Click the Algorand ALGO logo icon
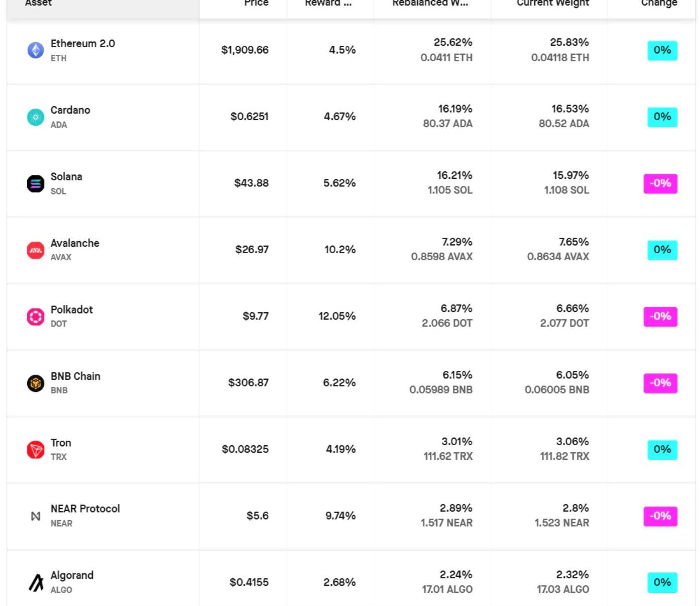This screenshot has height=606, width=700. (35, 582)
